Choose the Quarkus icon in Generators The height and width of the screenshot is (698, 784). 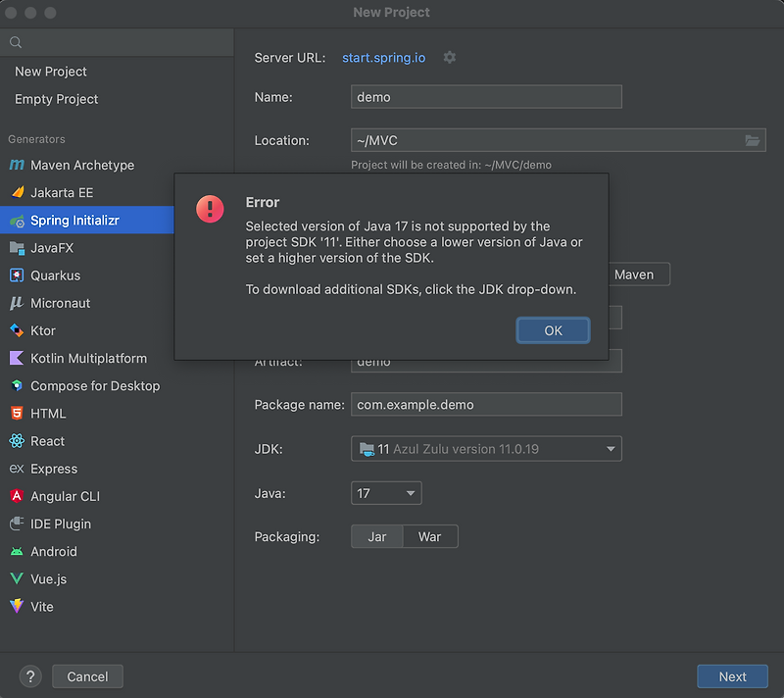point(16,275)
